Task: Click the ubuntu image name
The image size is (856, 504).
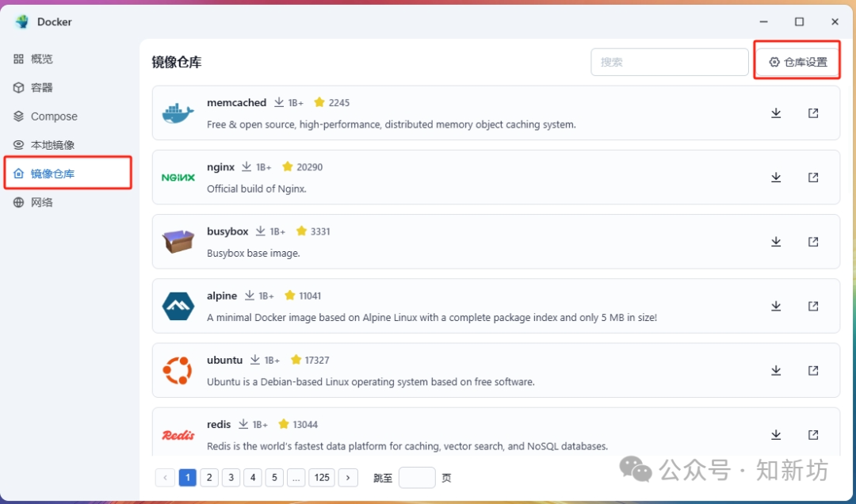Action: point(224,361)
